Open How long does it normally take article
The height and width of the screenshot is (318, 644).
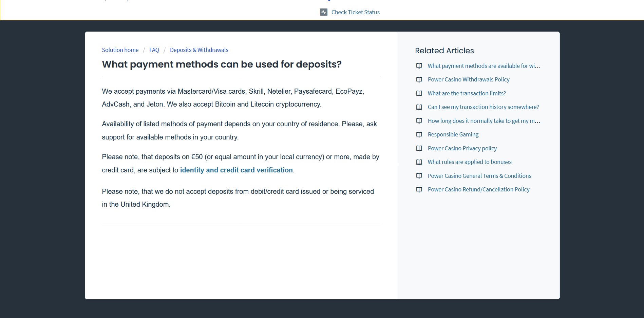pos(484,121)
